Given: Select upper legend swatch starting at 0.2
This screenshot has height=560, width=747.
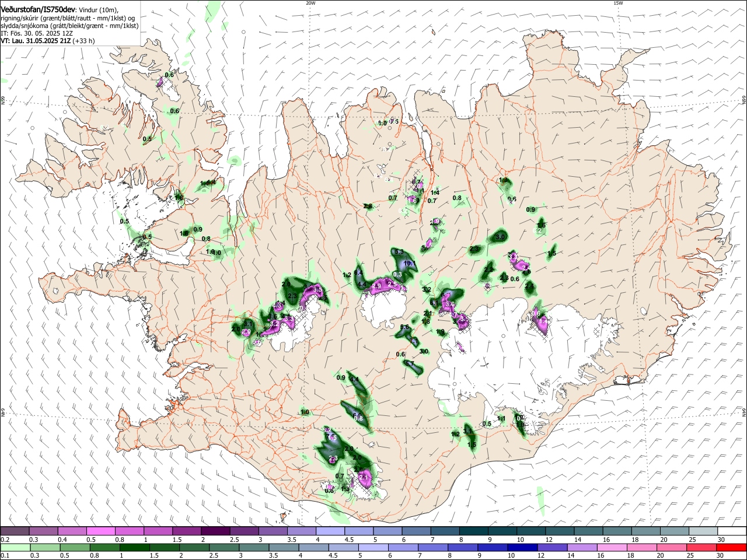Looking at the screenshot, I should [15, 531].
